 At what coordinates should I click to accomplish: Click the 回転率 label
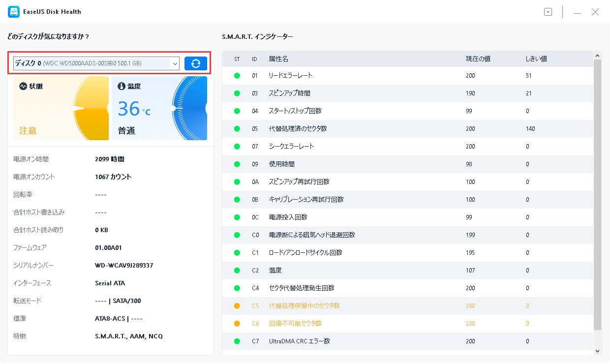click(x=23, y=195)
